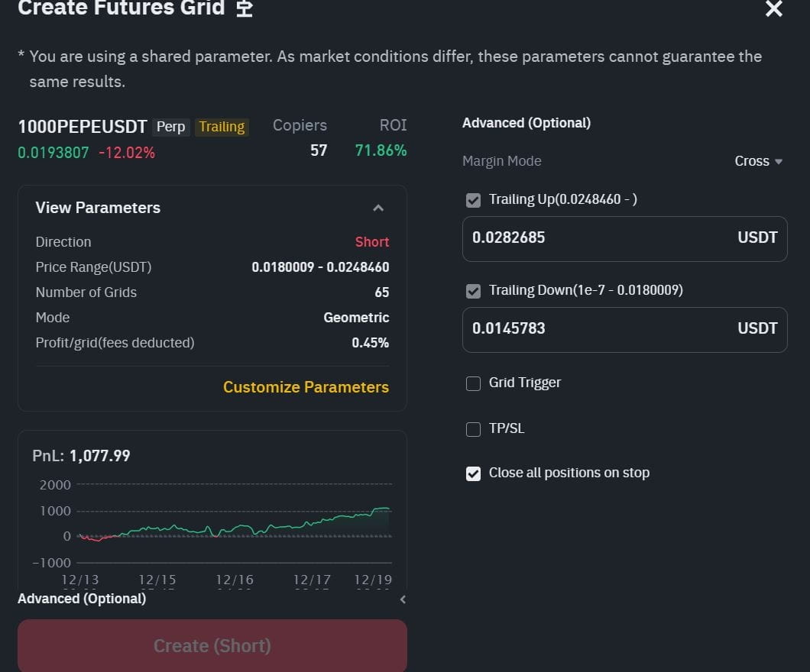
Task: Click the Trailing Up price input 0.0282685
Action: (x=596, y=238)
